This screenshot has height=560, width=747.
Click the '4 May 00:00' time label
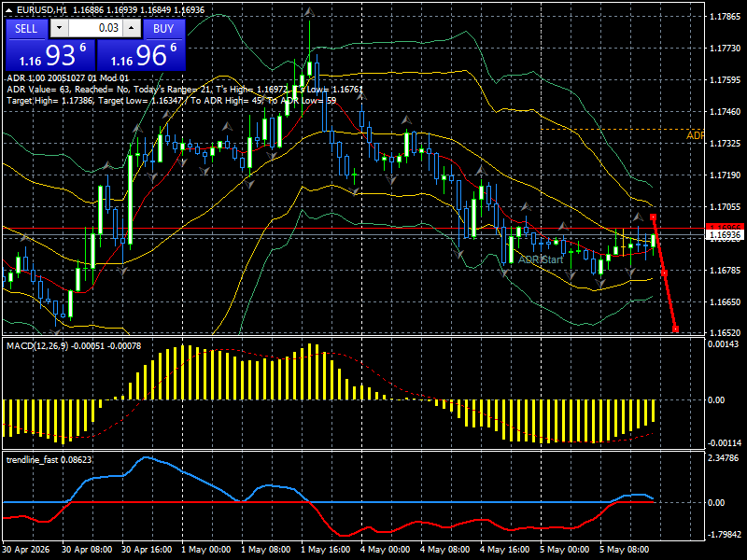pyautogui.click(x=385, y=550)
